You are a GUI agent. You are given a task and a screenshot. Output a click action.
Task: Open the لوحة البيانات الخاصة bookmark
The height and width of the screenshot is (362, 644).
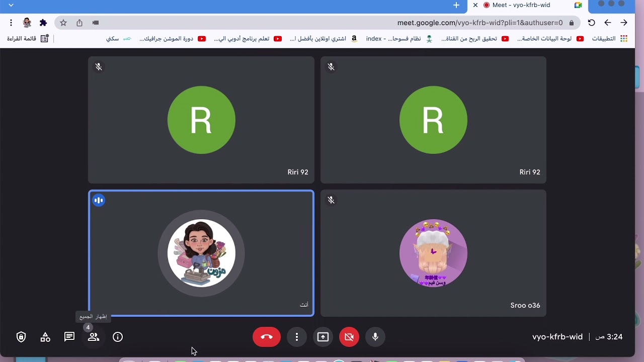coord(550,39)
